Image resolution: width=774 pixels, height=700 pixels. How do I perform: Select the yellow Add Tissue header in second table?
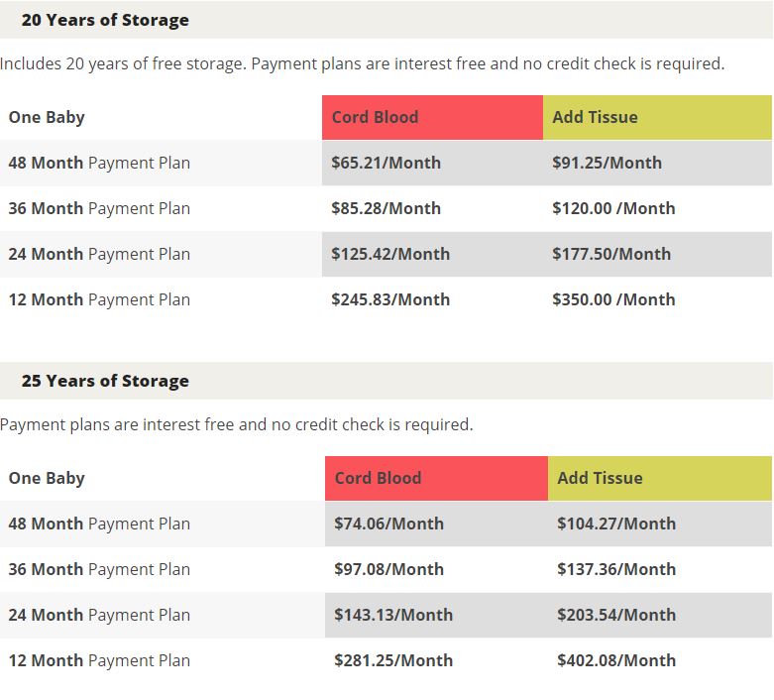pyautogui.click(x=659, y=478)
